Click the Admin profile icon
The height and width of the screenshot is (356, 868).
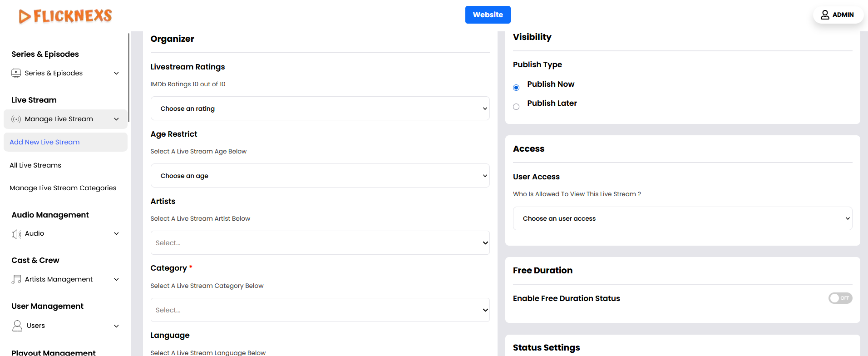(825, 15)
